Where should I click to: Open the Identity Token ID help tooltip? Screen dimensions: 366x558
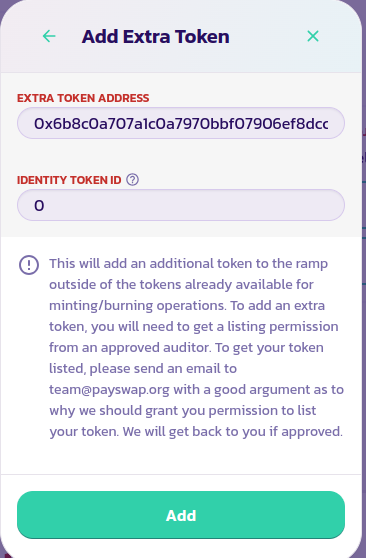tap(132, 180)
